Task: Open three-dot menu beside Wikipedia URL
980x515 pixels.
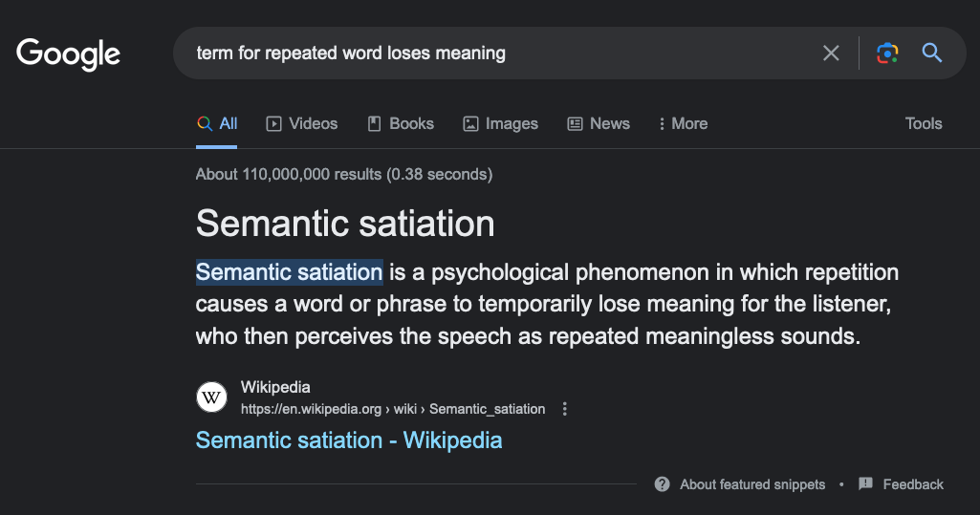Action: click(565, 409)
